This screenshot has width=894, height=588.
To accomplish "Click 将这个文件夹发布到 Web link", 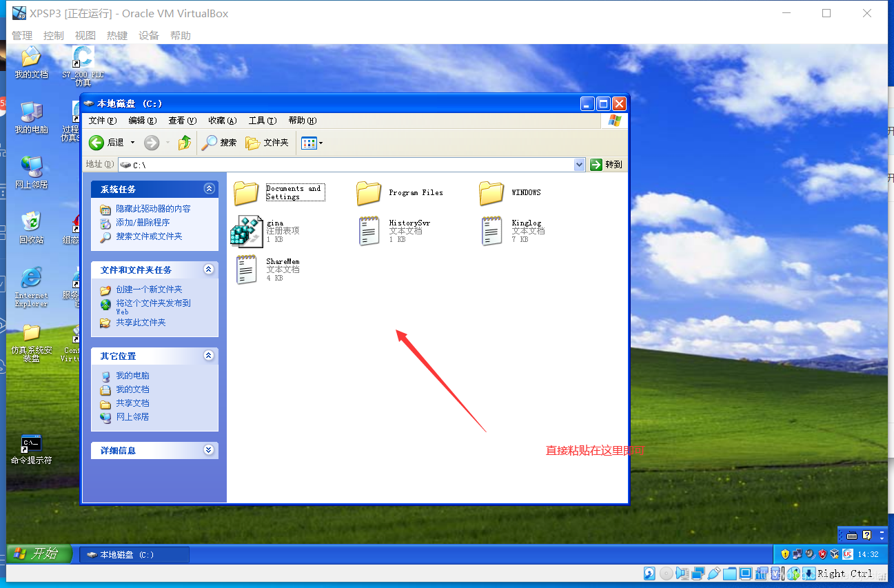I will [153, 307].
